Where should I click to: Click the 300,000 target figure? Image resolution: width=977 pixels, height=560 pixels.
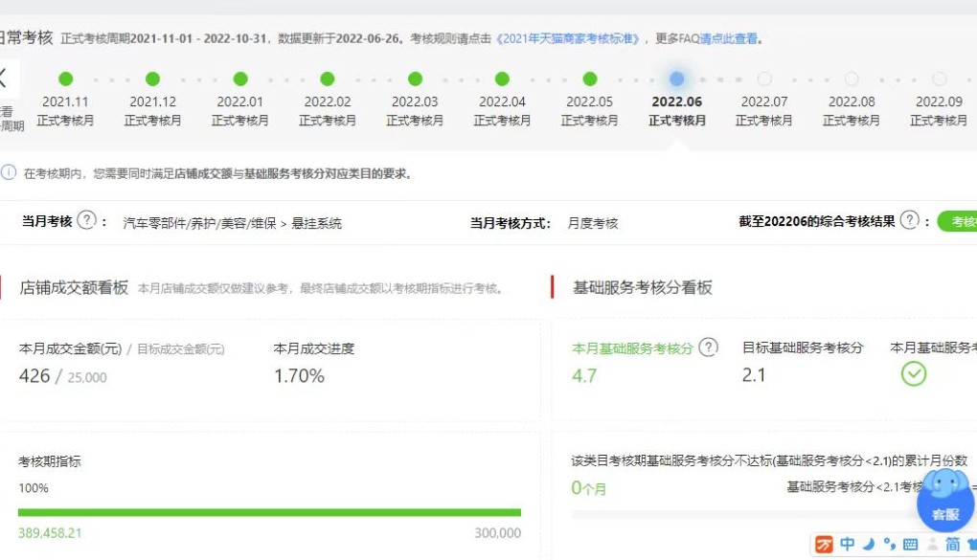[x=498, y=532]
